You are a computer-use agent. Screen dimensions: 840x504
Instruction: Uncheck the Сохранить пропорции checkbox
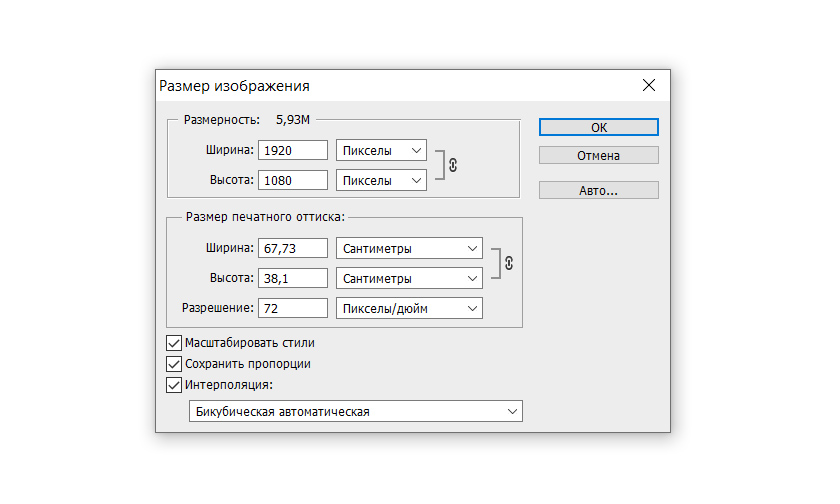173,364
